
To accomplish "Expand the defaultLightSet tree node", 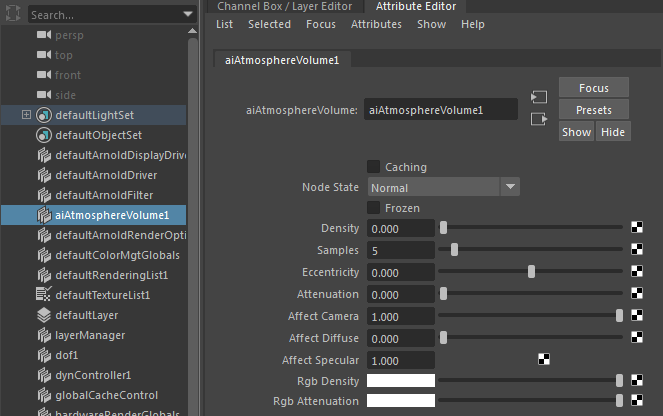I will pos(26,115).
